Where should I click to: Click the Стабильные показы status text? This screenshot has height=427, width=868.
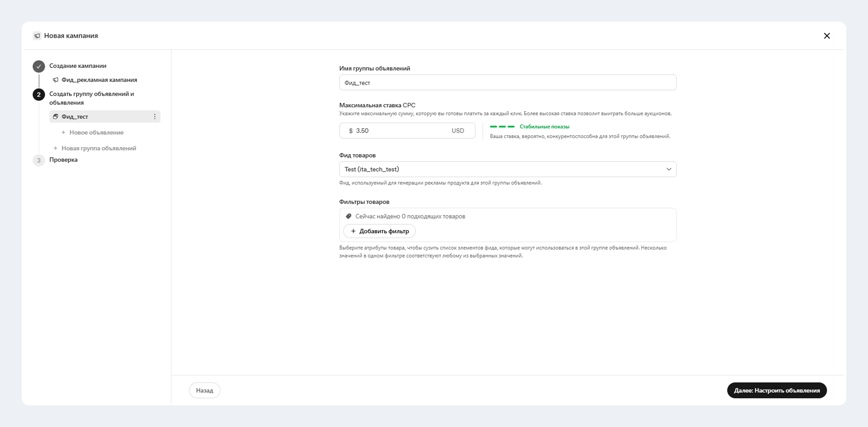coord(544,127)
